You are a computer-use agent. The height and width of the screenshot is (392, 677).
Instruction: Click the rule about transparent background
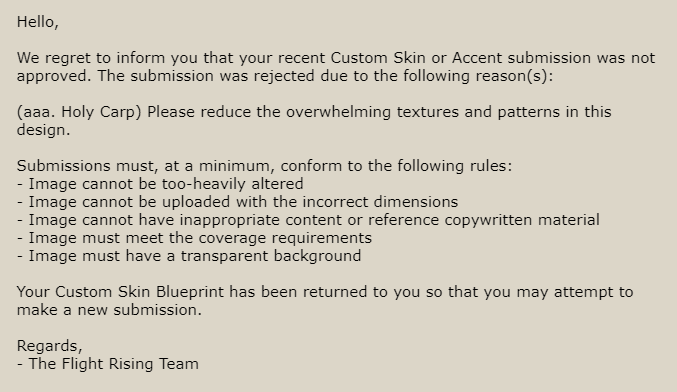(x=189, y=256)
